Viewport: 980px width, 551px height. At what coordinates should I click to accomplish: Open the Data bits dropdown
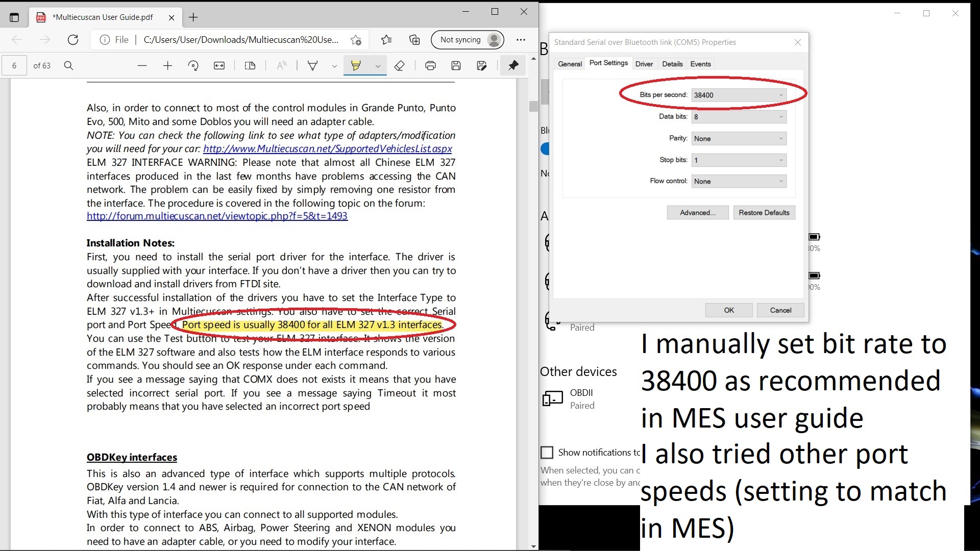[x=739, y=117]
